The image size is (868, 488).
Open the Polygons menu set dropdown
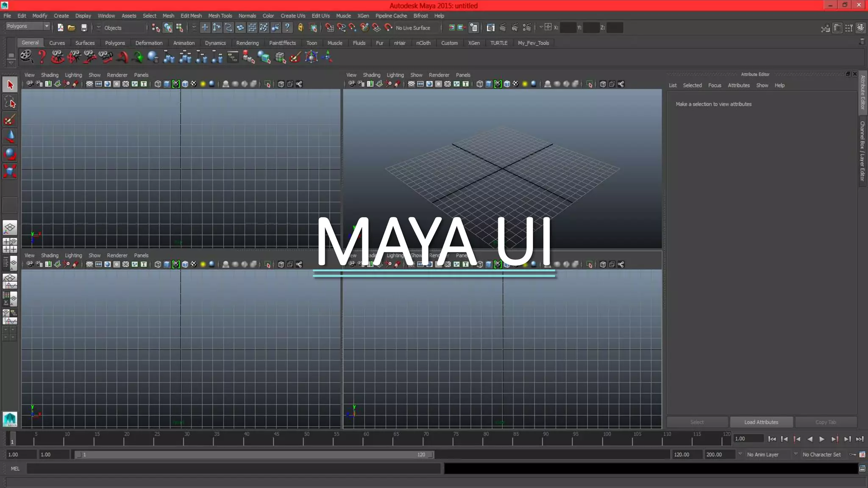pyautogui.click(x=28, y=26)
